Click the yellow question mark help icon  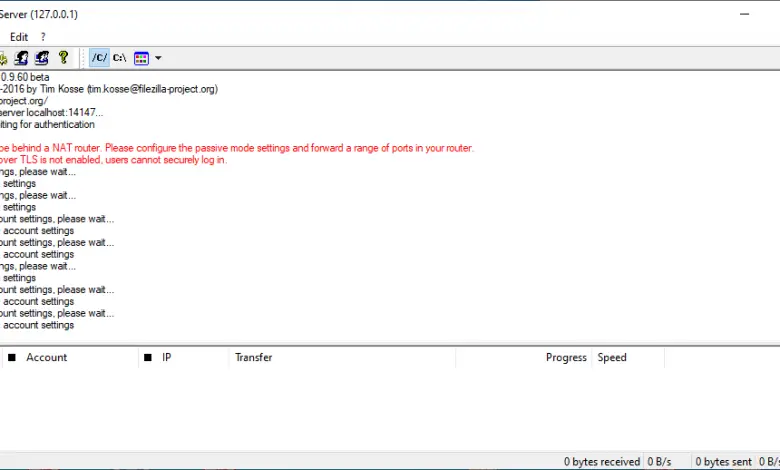[x=63, y=58]
